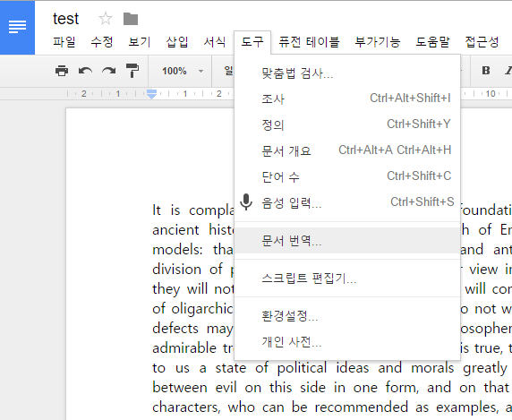Choose 환경설정 menu entry

[347, 316]
